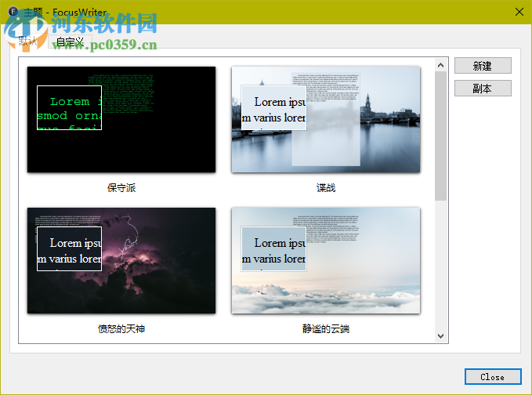This screenshot has height=395, width=532.
Task: Click the scrollbar down arrow
Action: 441,336
